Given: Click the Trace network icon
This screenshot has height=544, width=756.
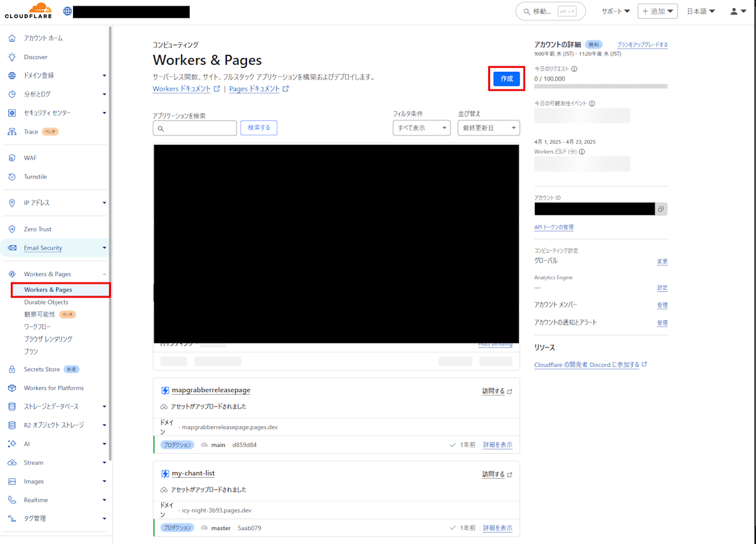Looking at the screenshot, I should tap(12, 132).
